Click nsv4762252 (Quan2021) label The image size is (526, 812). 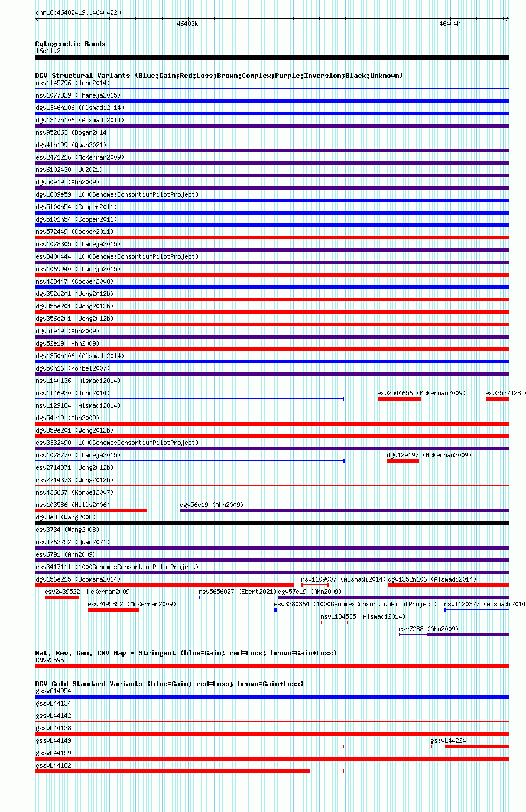point(73,542)
